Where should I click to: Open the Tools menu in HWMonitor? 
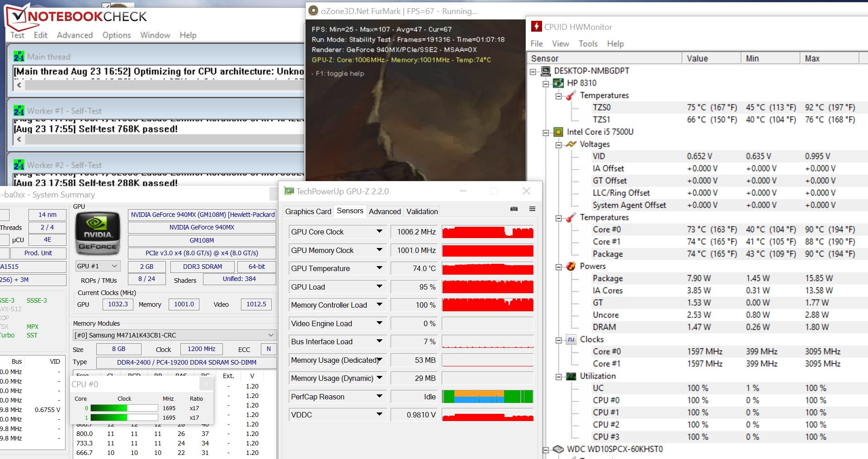[x=588, y=44]
